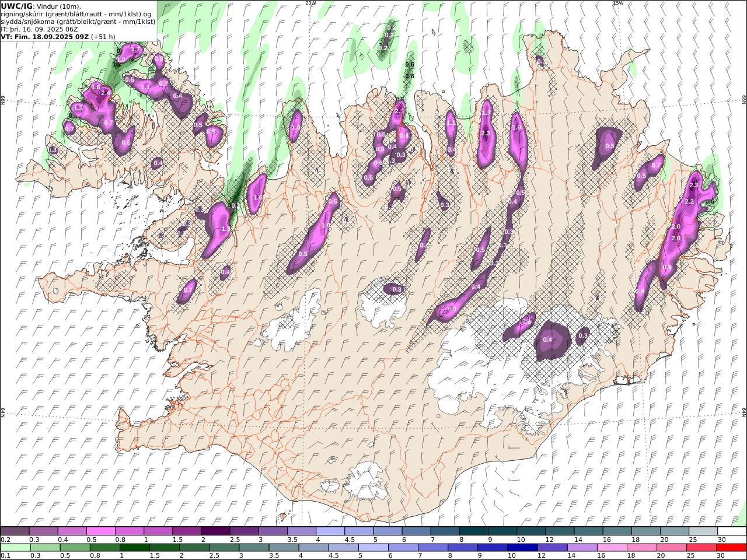The image size is (747, 560).
Task: Select the '0.1' legend label
Action: tap(5, 556)
